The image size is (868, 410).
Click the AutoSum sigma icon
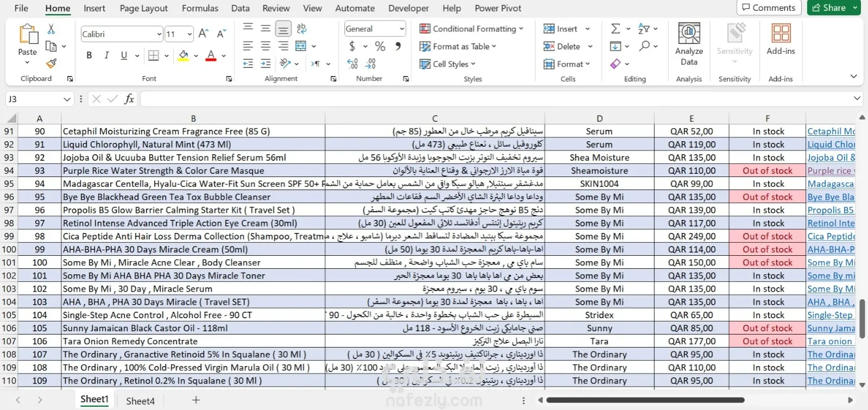616,29
